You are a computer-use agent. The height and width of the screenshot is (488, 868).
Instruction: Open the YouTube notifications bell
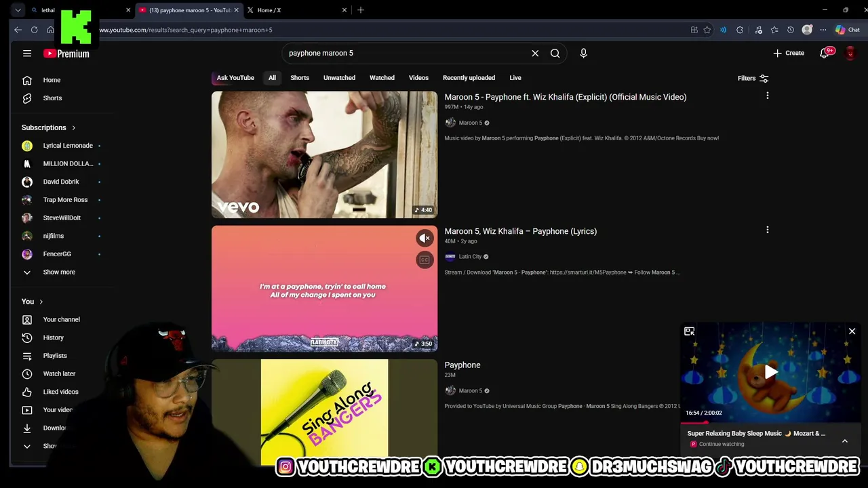(825, 53)
